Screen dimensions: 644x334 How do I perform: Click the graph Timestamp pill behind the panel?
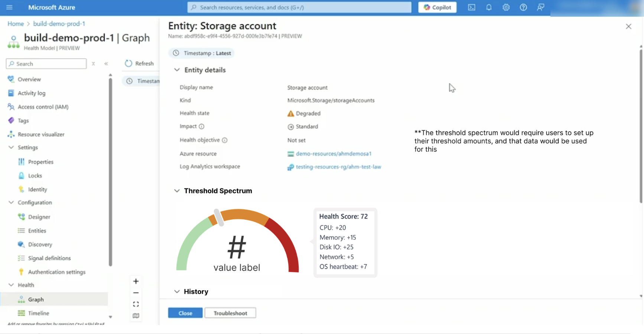[142, 81]
